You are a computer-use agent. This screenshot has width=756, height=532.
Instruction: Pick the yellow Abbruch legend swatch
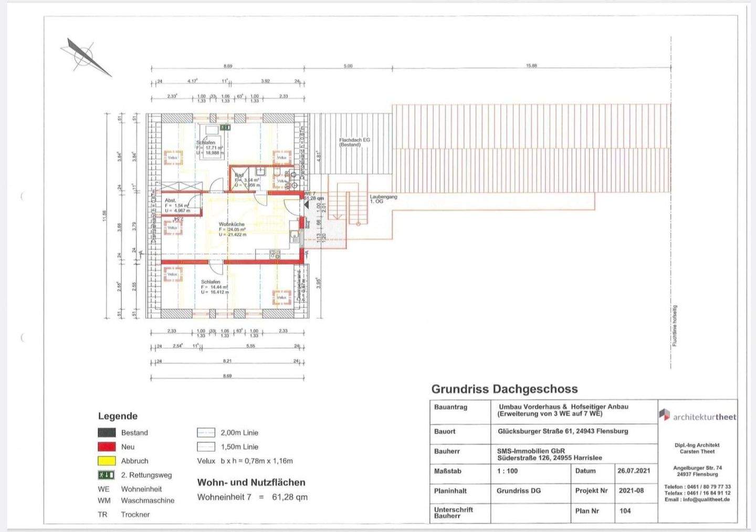[x=107, y=461]
